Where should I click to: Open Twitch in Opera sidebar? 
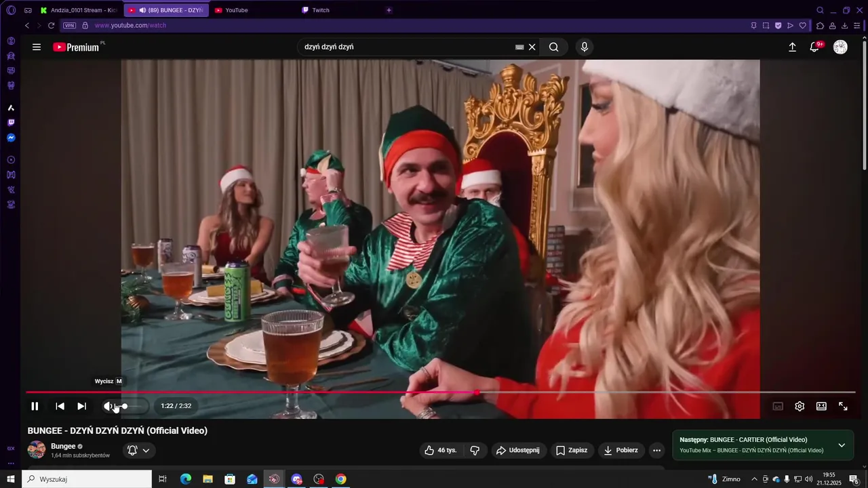pos(11,123)
